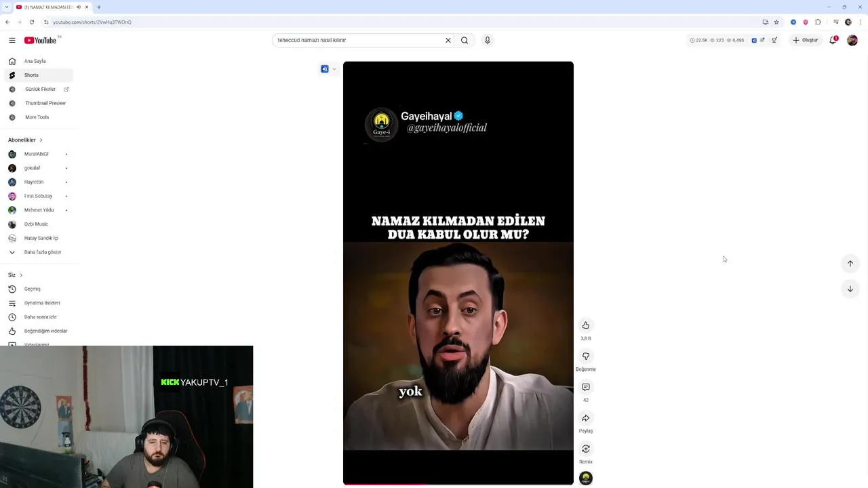Reload the page
Viewport: 868px width, 488px height.
coord(32,22)
